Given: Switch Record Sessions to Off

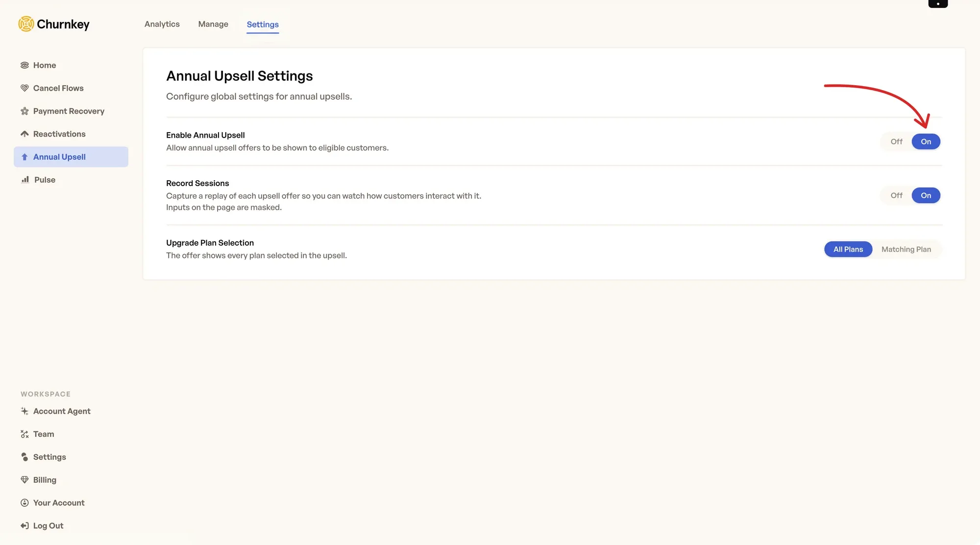Looking at the screenshot, I should point(896,195).
